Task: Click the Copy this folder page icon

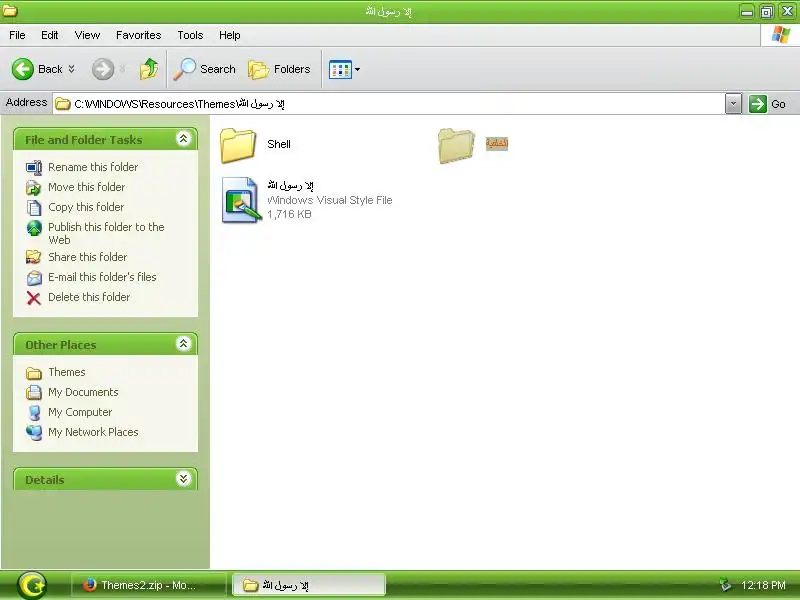Action: (x=34, y=208)
